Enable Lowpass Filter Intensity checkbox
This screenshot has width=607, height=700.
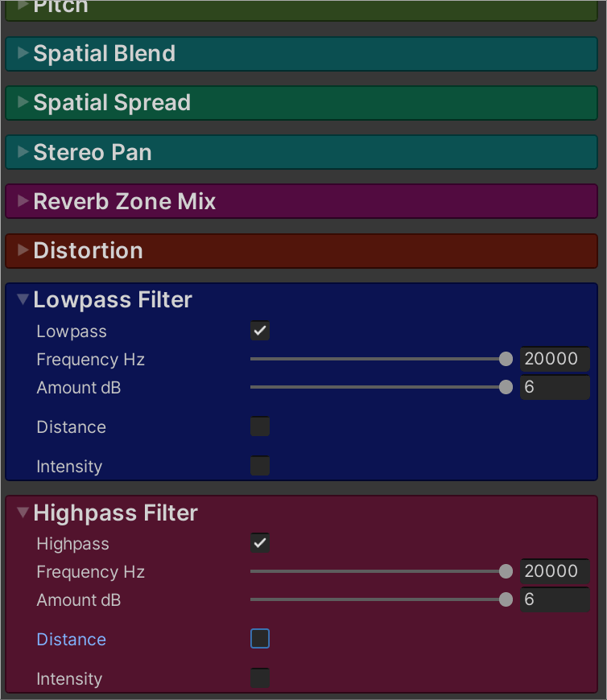pos(260,466)
